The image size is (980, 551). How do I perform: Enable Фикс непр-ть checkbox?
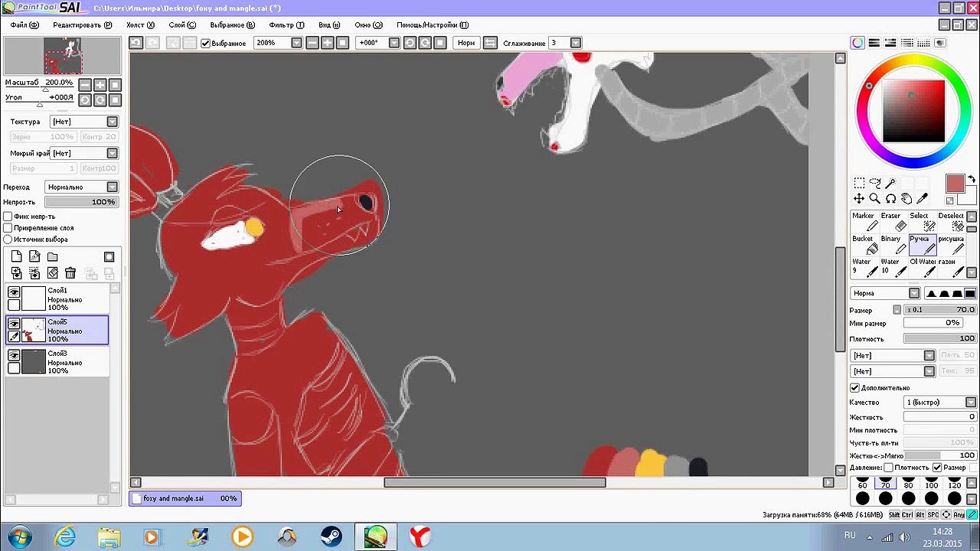[x=8, y=217]
